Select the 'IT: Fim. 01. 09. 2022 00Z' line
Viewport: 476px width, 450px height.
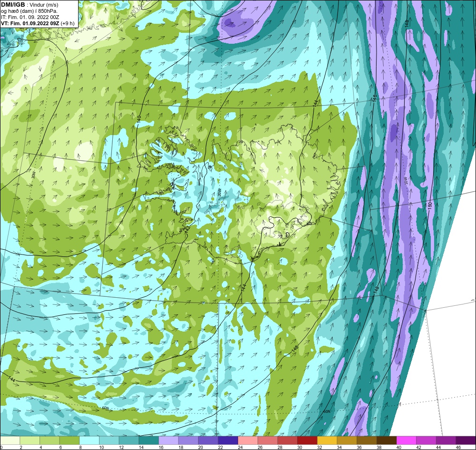tap(30, 17)
